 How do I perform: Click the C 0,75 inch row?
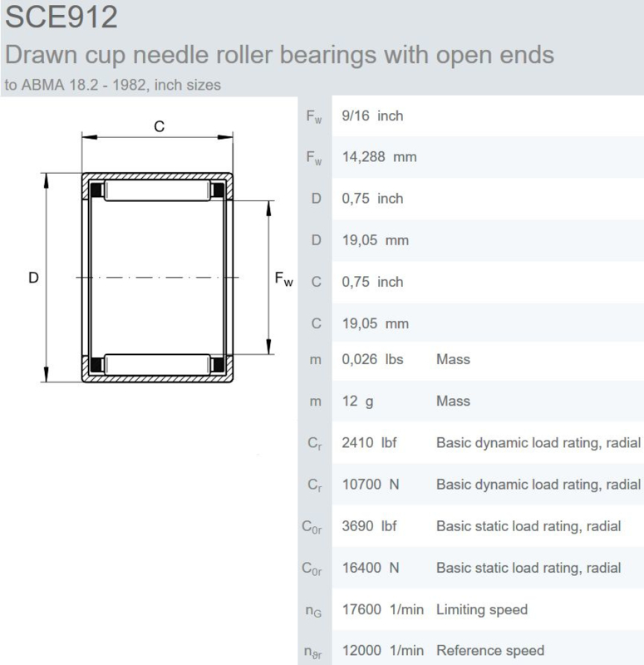tap(470, 282)
